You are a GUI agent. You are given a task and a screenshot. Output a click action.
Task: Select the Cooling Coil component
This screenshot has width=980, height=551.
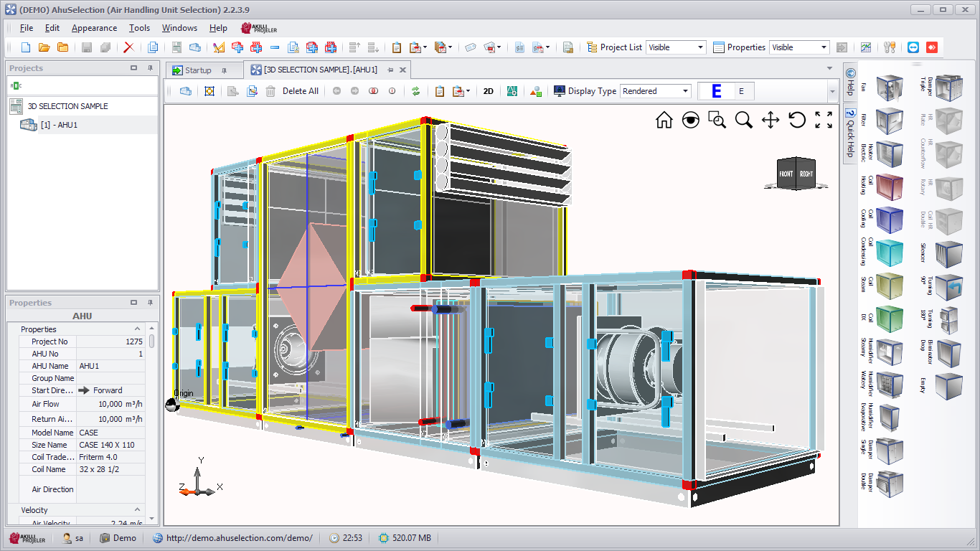coord(890,220)
